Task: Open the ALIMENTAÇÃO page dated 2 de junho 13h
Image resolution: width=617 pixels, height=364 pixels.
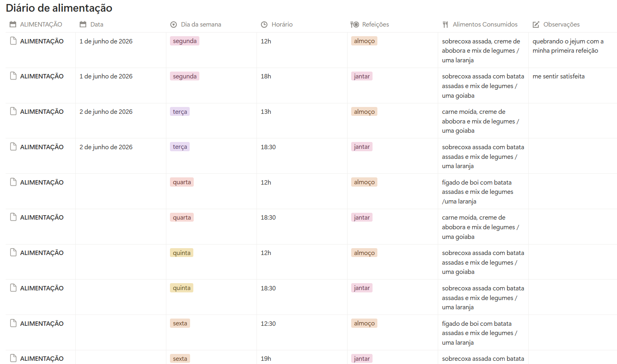Action: point(42,112)
